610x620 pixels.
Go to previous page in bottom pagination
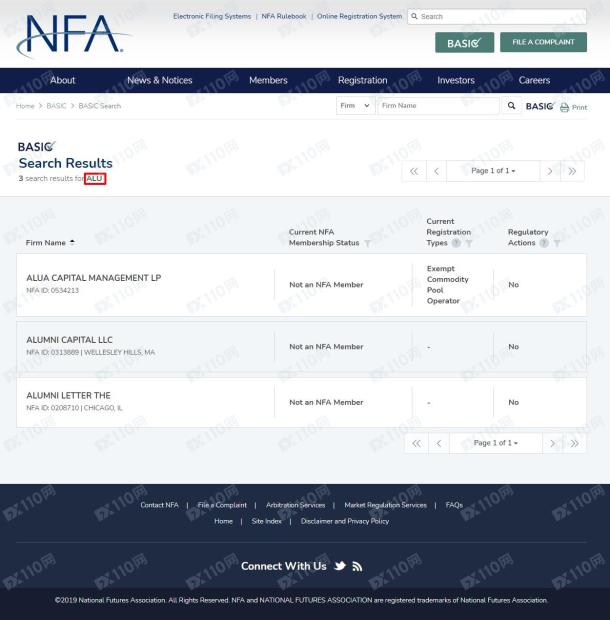pyautogui.click(x=439, y=443)
